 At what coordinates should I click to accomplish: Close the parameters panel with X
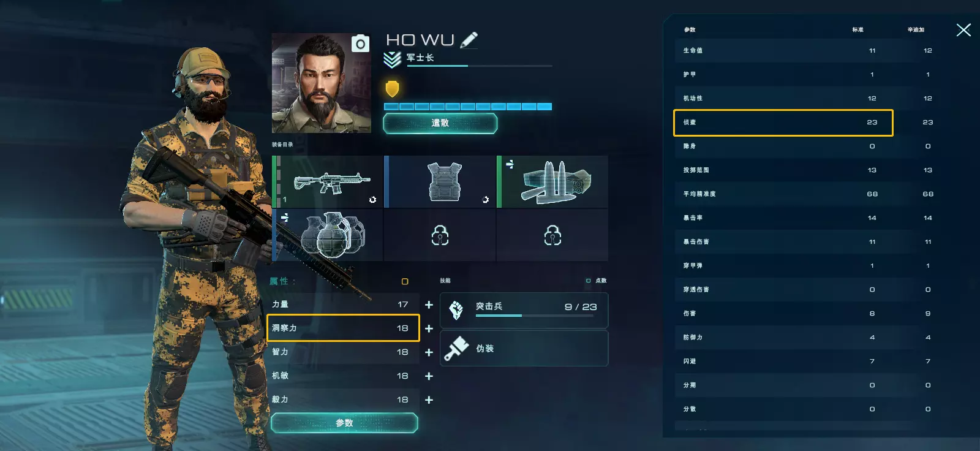point(963,30)
